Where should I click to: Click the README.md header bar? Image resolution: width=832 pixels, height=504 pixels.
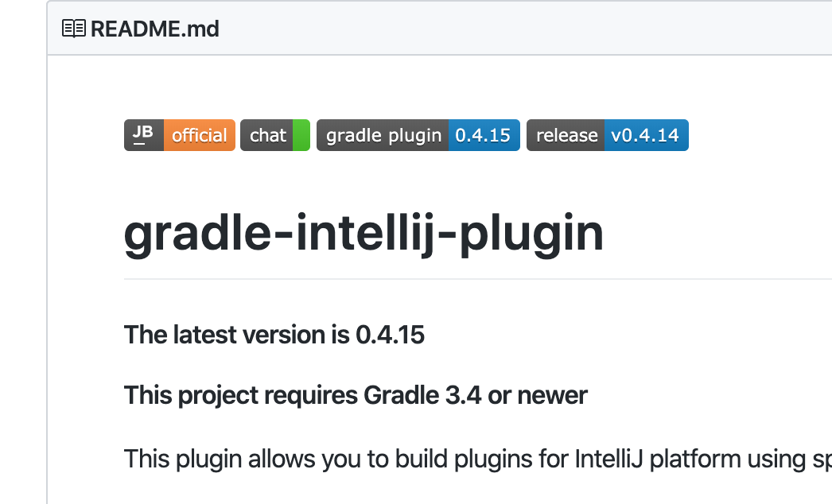click(x=398, y=28)
